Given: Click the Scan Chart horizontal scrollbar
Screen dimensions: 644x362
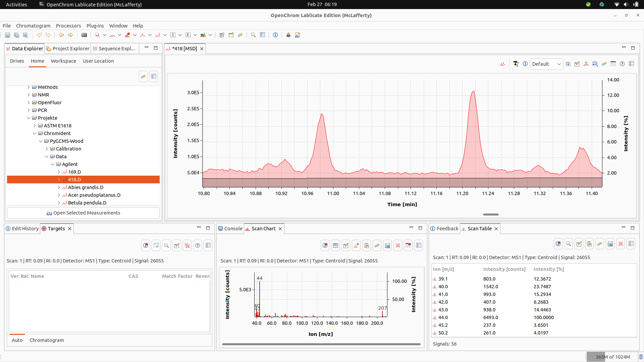Looking at the screenshot, I should 321,344.
